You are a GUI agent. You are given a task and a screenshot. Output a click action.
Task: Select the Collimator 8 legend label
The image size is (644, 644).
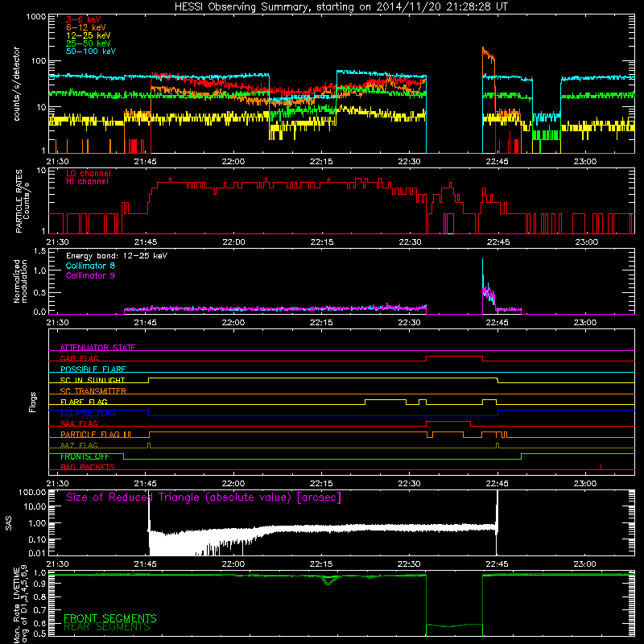[x=90, y=266]
